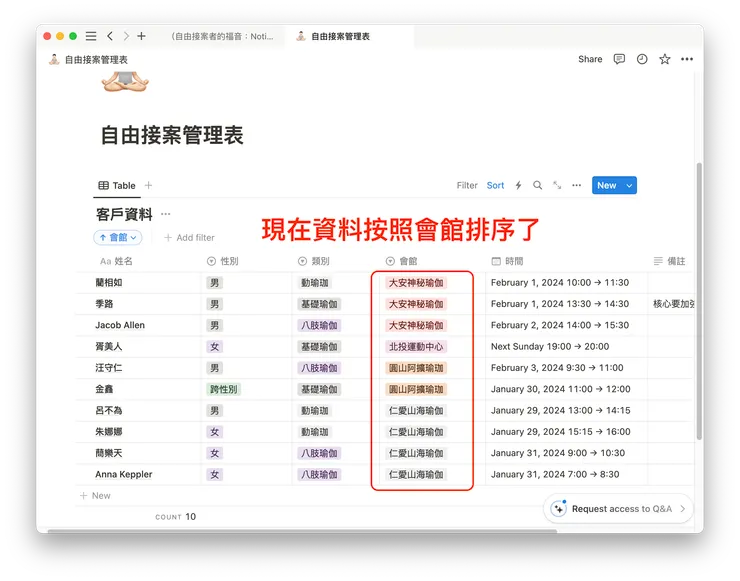Click the Filter button
Viewport: 740px width, 581px height.
(x=467, y=185)
